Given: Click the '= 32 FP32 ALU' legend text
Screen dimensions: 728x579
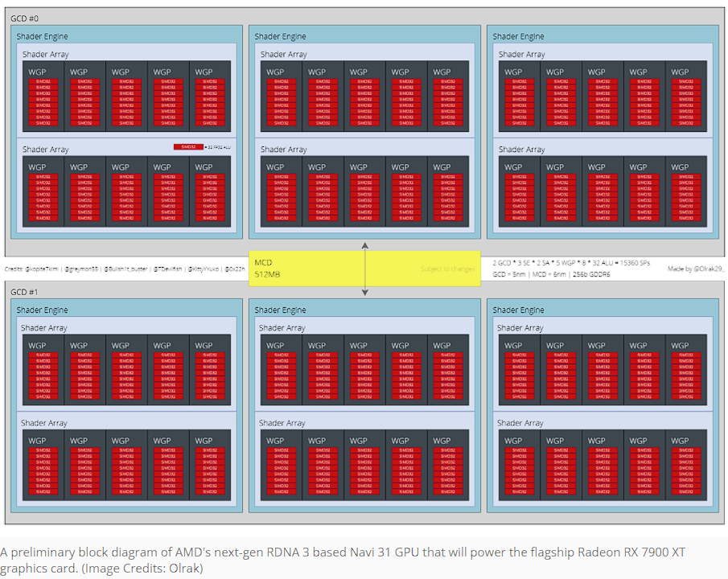Looking at the screenshot, I should [218, 147].
